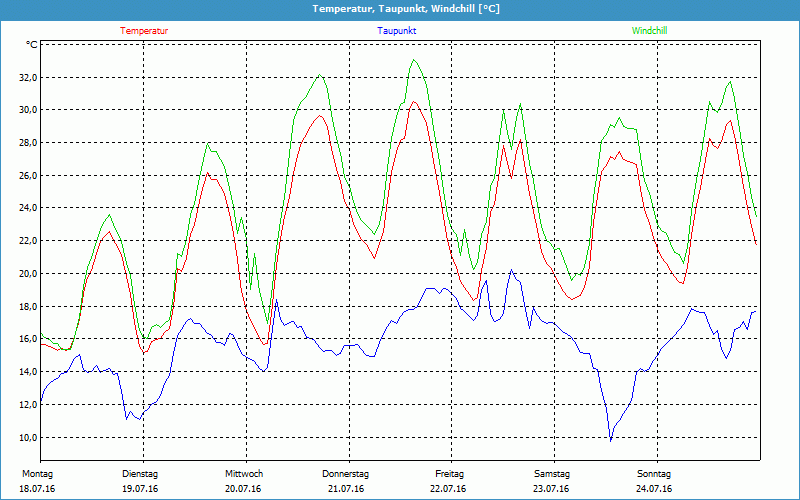Click the date 24.07.16

point(654,489)
